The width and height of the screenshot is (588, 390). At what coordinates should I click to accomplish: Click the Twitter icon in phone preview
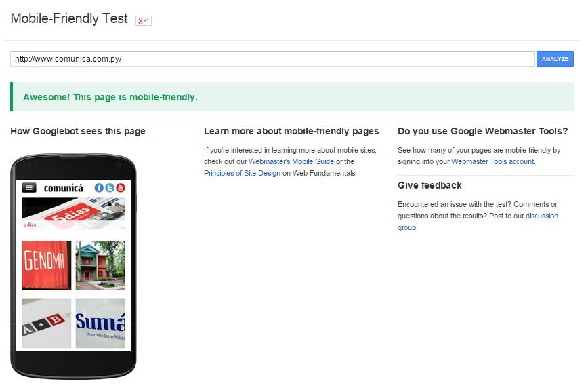[110, 188]
